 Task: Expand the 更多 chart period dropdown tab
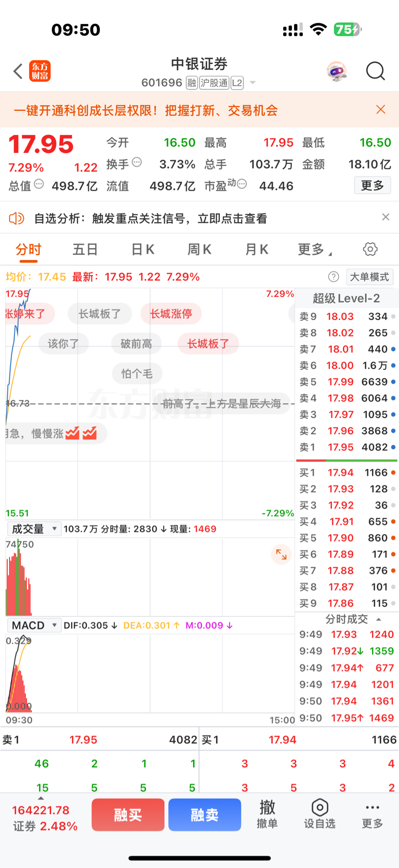pos(315,250)
